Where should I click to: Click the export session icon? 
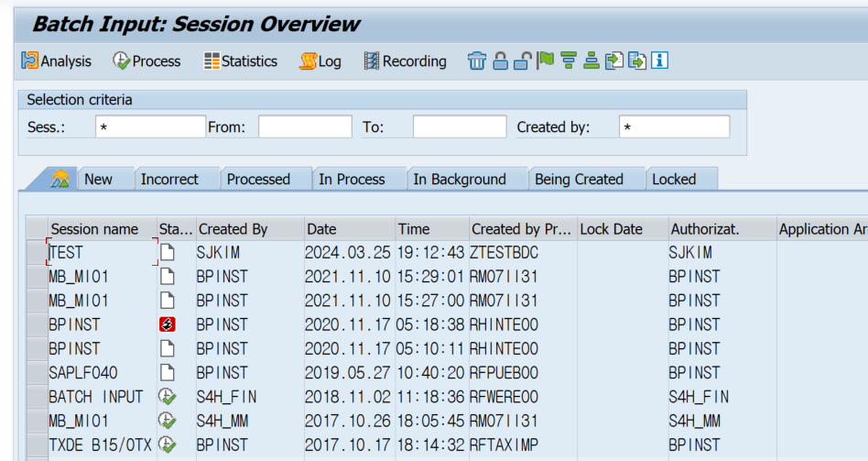point(636,60)
